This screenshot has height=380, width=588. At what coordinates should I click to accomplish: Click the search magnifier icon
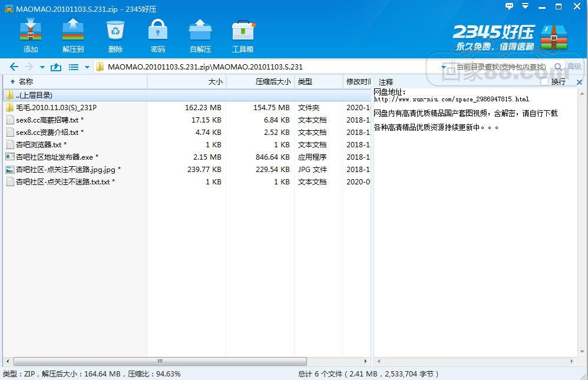click(558, 67)
